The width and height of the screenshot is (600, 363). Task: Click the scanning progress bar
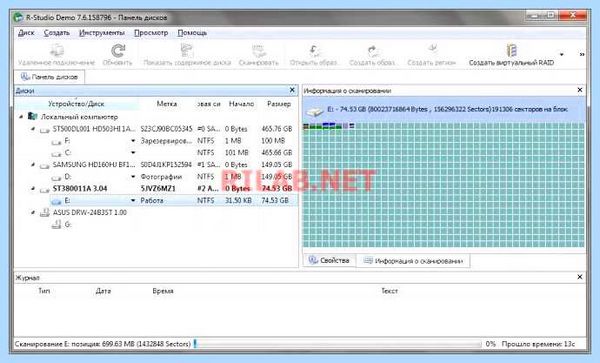338,344
